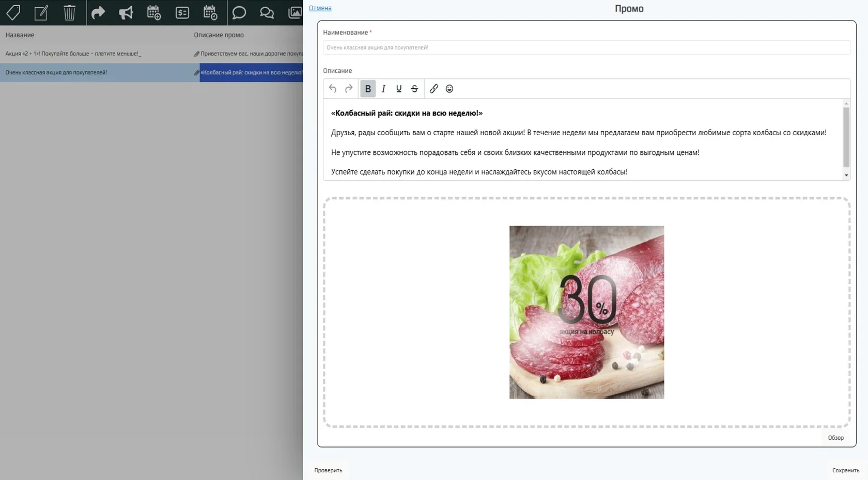Click the Отмена cancel link

pos(320,8)
